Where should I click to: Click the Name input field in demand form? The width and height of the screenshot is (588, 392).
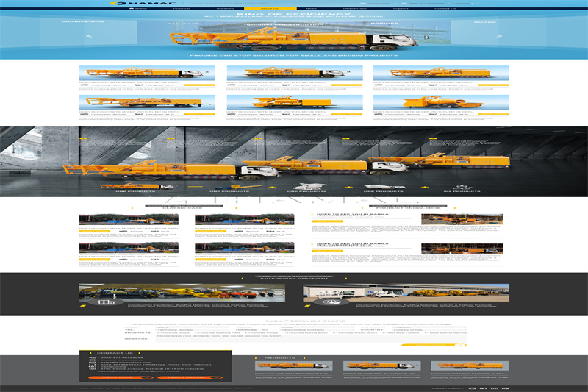[x=163, y=326]
